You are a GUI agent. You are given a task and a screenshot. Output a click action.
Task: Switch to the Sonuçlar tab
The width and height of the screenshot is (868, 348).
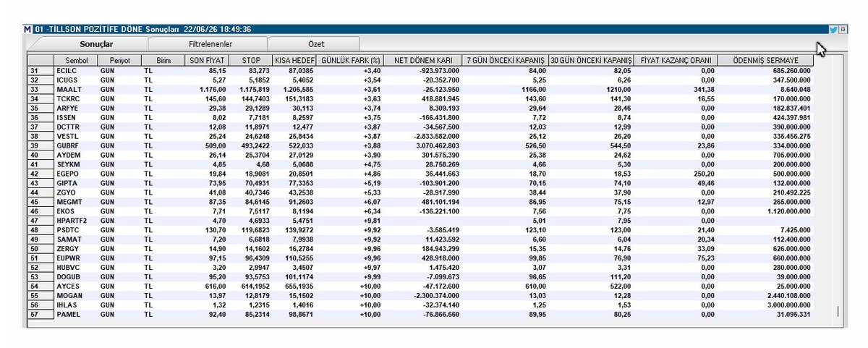96,44
